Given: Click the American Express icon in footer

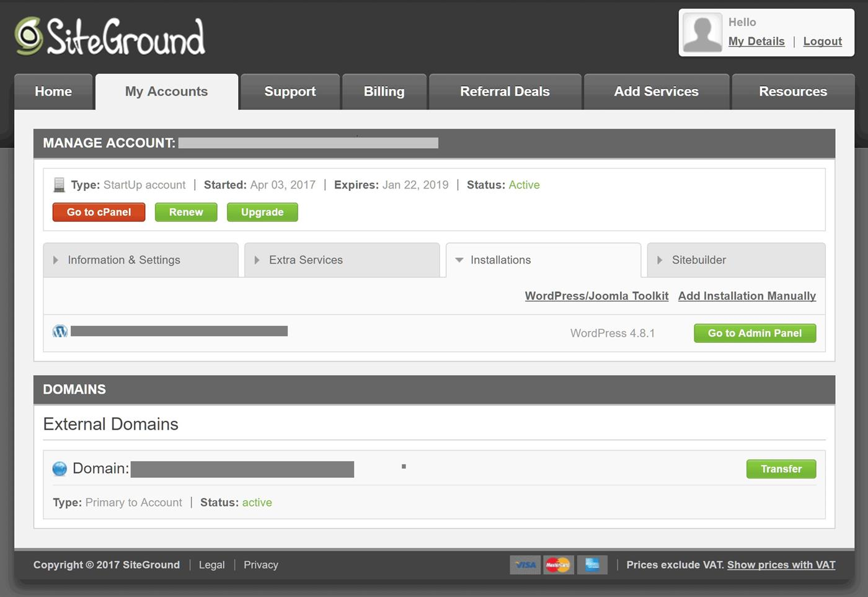Looking at the screenshot, I should point(592,565).
